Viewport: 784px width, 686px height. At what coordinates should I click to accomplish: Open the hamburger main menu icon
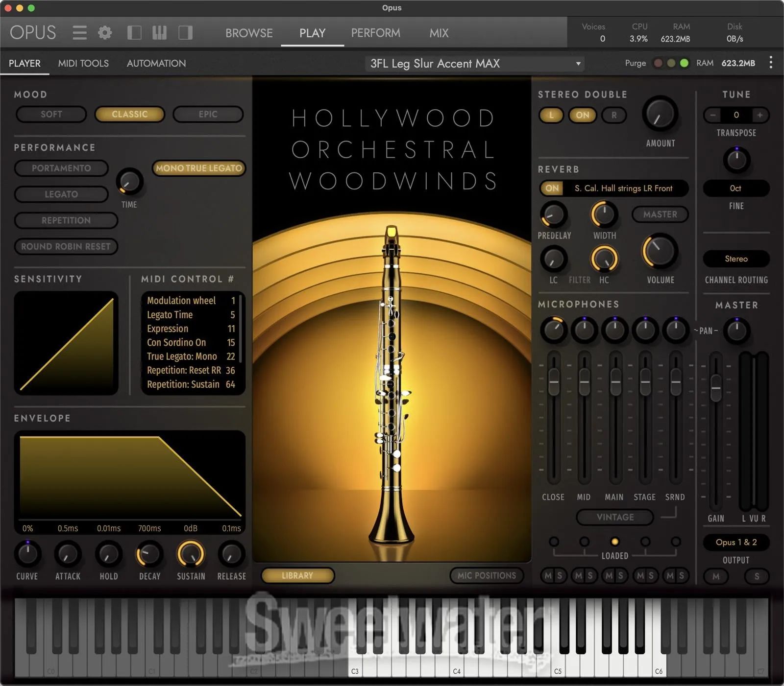click(79, 33)
